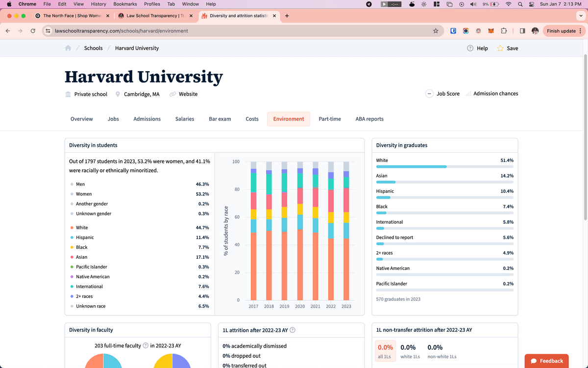Click the Help question mark icon
588x368 pixels.
469,48
